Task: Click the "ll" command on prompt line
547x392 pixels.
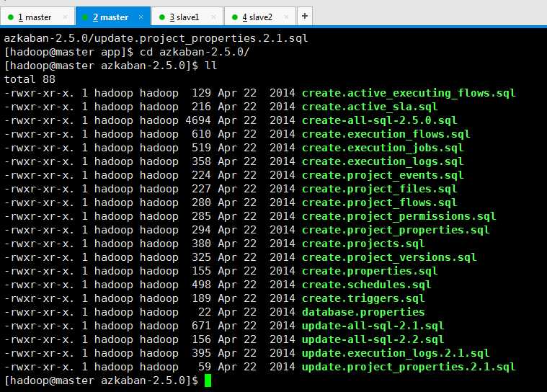Action: (210, 66)
